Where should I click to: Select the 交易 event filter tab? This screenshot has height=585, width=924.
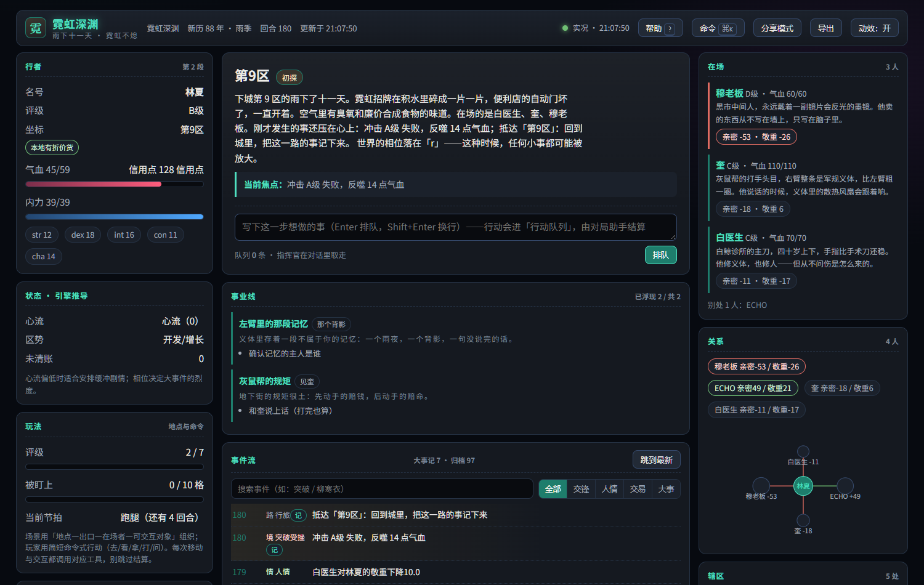(638, 489)
